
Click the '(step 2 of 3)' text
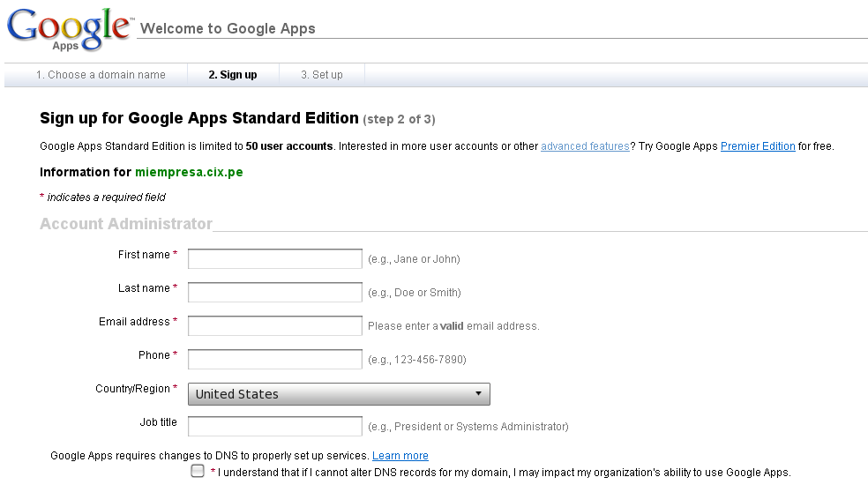[399, 119]
